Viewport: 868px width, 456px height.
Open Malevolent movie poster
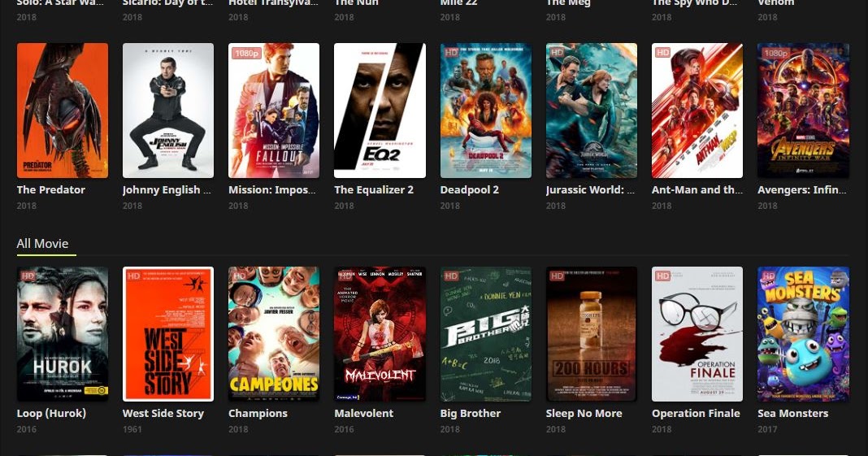point(380,334)
